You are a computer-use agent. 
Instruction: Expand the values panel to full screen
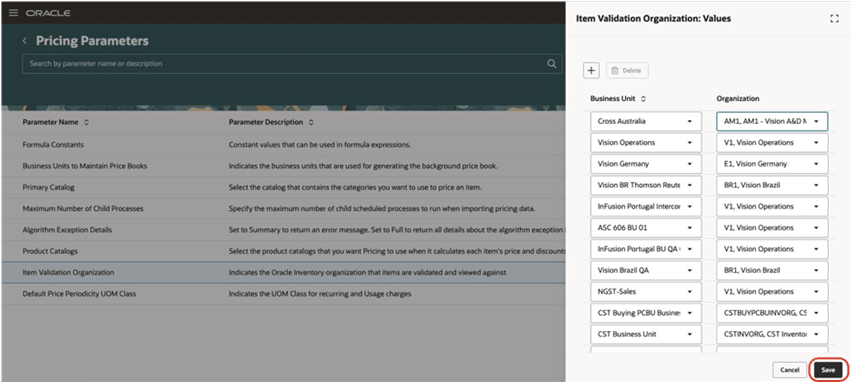coord(834,19)
